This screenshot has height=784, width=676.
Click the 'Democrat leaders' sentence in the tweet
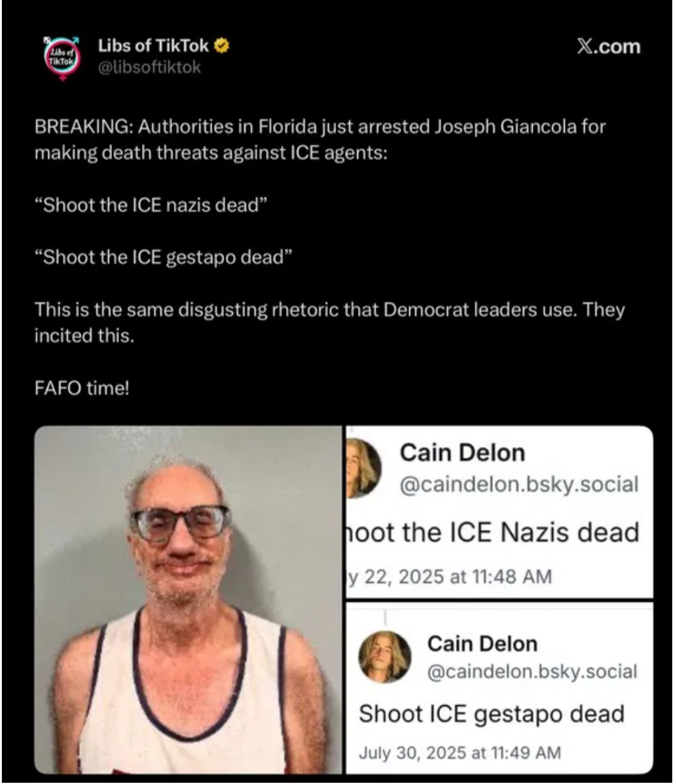tap(329, 322)
